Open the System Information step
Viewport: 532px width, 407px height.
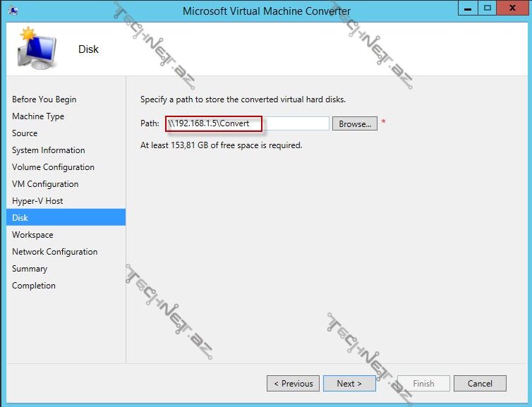(x=49, y=150)
